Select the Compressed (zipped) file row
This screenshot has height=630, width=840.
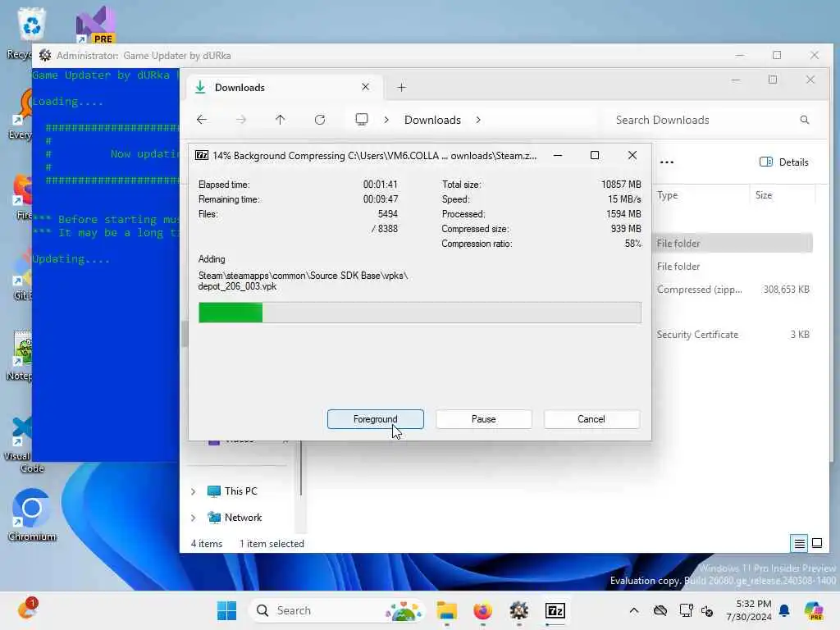[x=733, y=290]
